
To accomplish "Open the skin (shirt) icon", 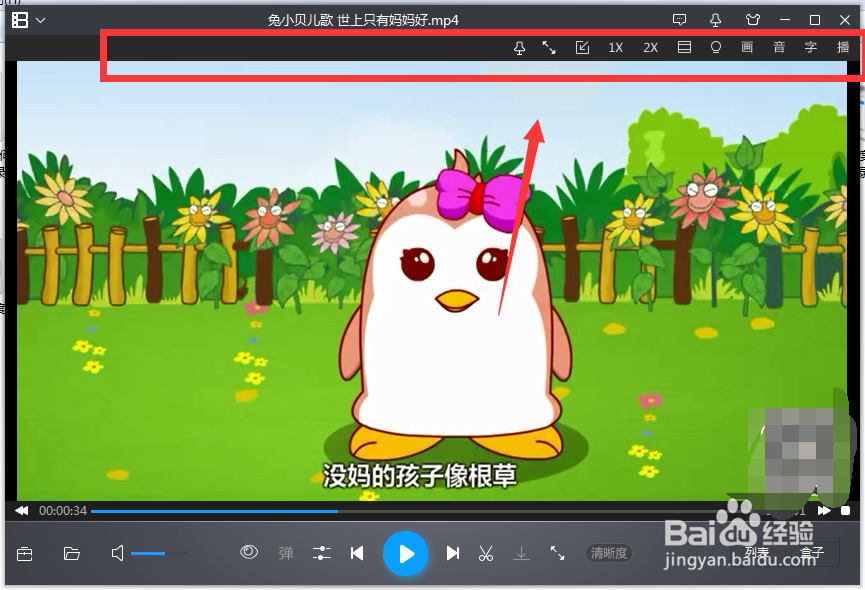I will [x=753, y=20].
